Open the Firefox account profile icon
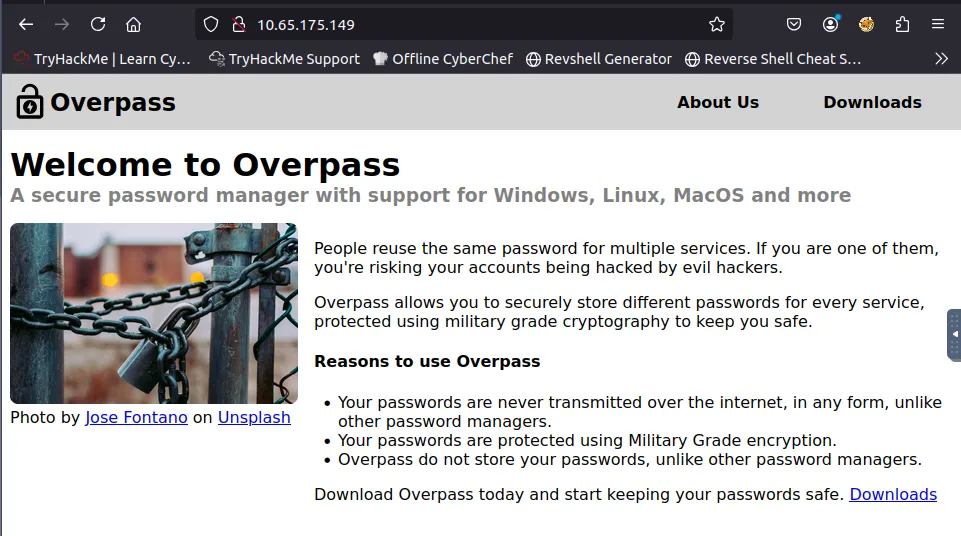This screenshot has height=536, width=961. coord(830,24)
